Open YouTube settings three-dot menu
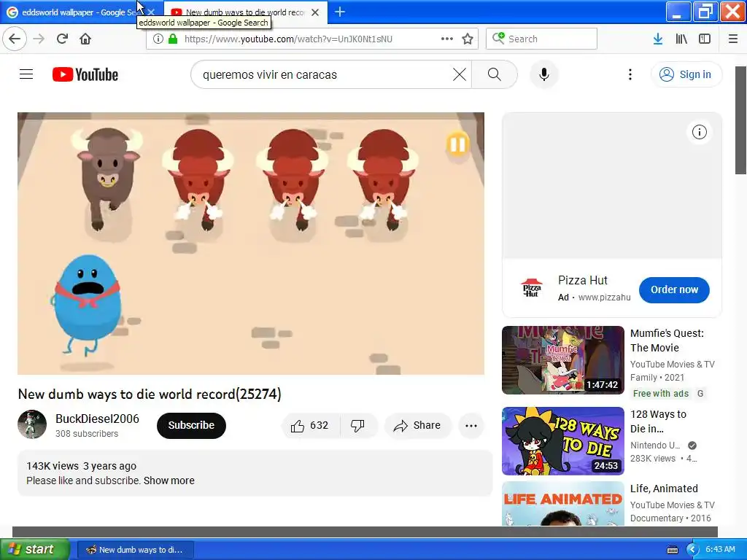747x560 pixels. (x=630, y=74)
